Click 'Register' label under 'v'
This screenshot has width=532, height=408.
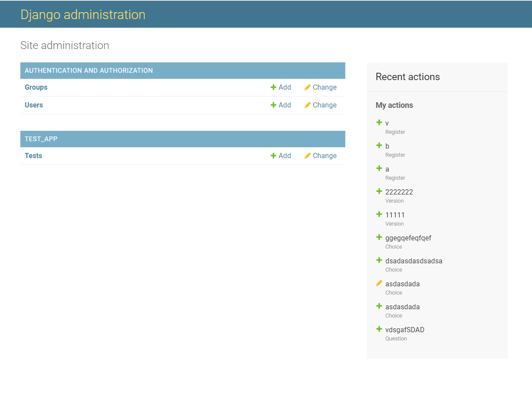tap(395, 132)
